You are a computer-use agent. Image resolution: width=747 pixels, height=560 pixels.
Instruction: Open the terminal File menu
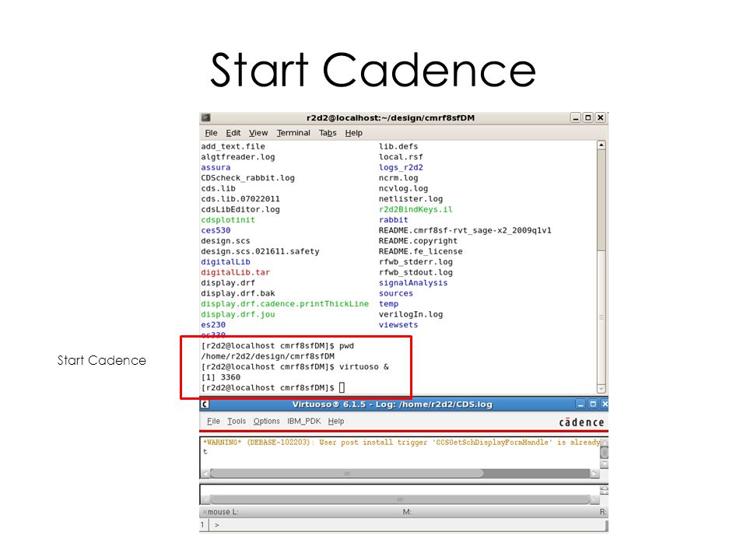tap(211, 133)
